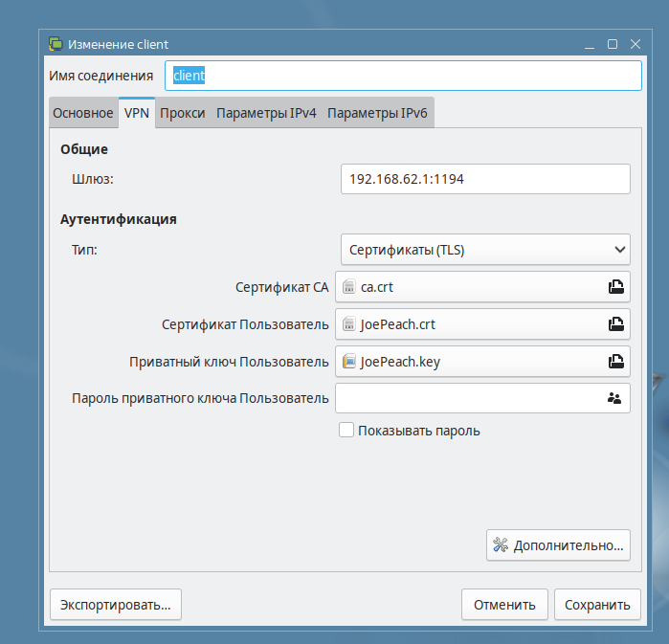
Task: Click the Приватный ключ Пользователь label
Action: (229, 362)
